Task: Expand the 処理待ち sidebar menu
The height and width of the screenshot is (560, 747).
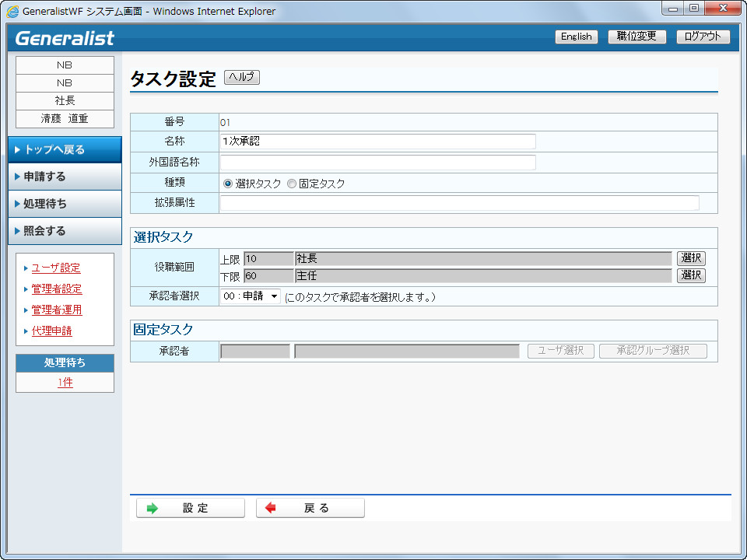Action: 65,204
